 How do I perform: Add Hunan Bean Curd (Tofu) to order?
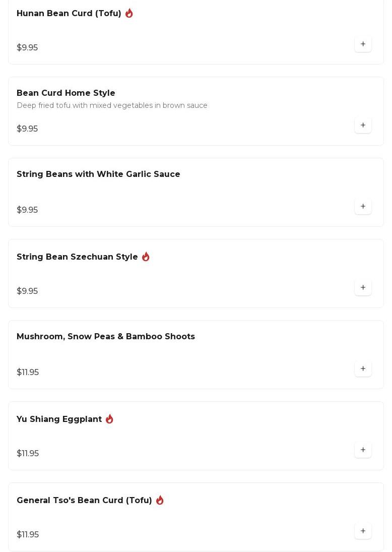tap(363, 44)
